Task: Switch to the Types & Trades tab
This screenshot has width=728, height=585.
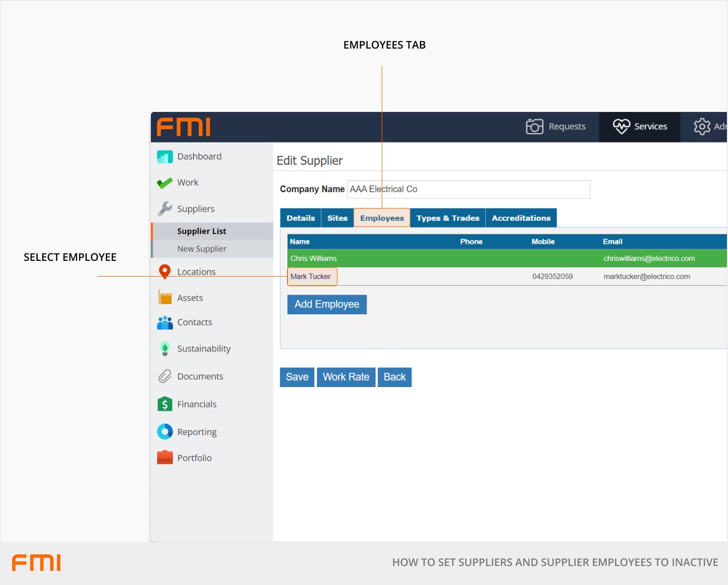Action: coord(447,218)
